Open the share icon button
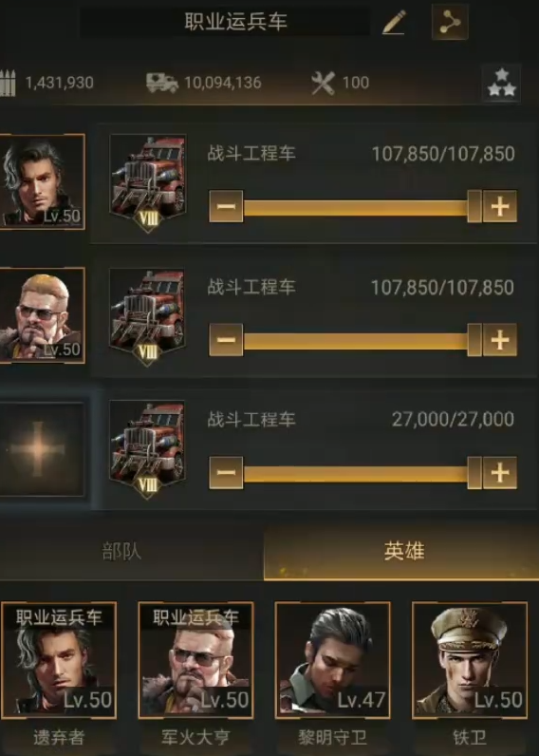Viewport: 539px width, 756px height. point(450,22)
